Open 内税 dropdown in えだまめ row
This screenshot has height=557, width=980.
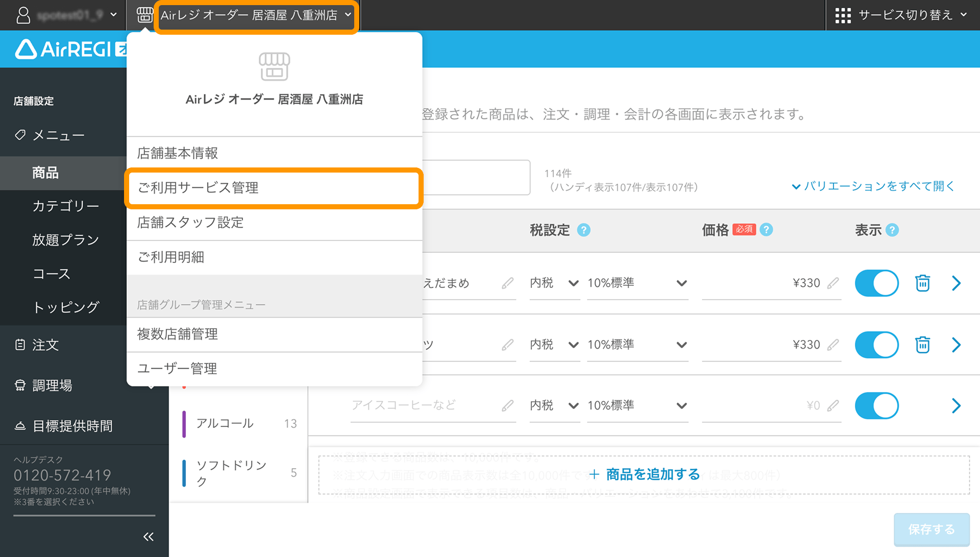554,283
